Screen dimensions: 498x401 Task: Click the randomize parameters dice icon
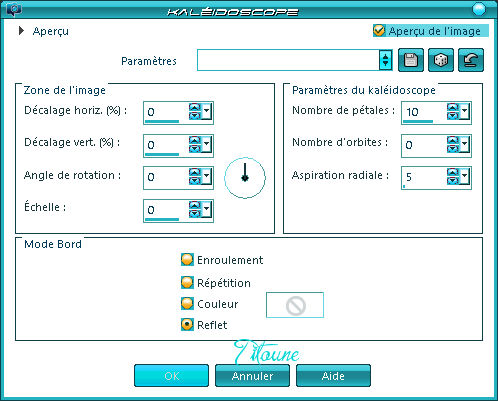coord(441,60)
